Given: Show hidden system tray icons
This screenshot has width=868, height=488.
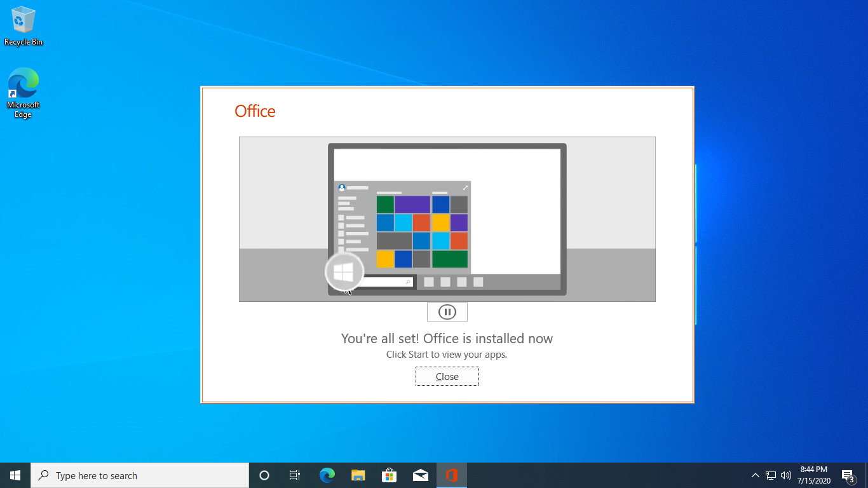Looking at the screenshot, I should [755, 475].
